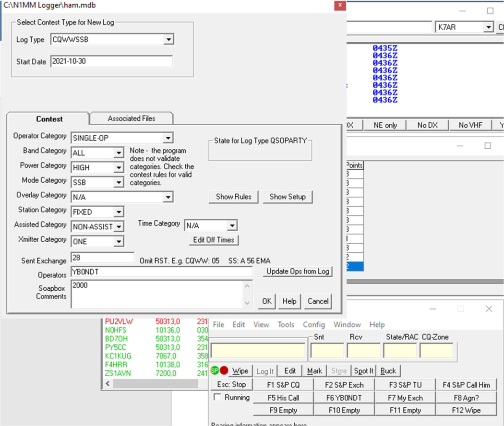
Task: Enable the Running checkbox
Action: pyautogui.click(x=217, y=397)
